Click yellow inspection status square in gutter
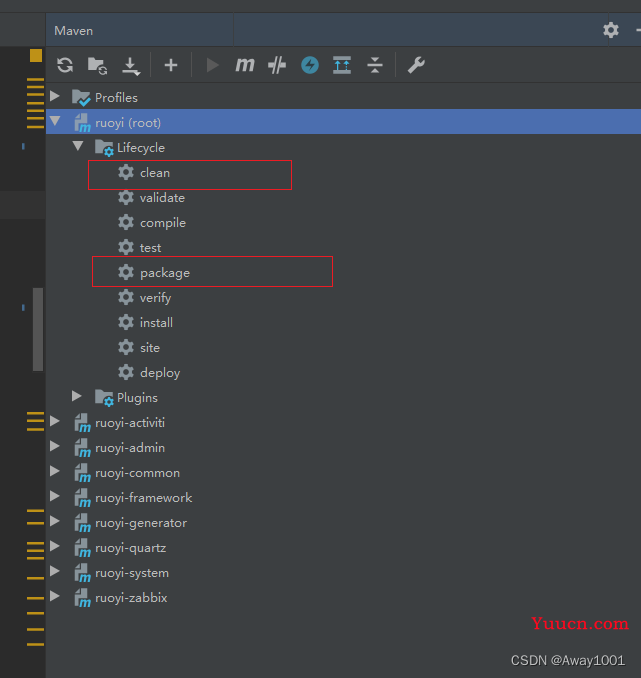The height and width of the screenshot is (678, 641). pyautogui.click(x=36, y=55)
